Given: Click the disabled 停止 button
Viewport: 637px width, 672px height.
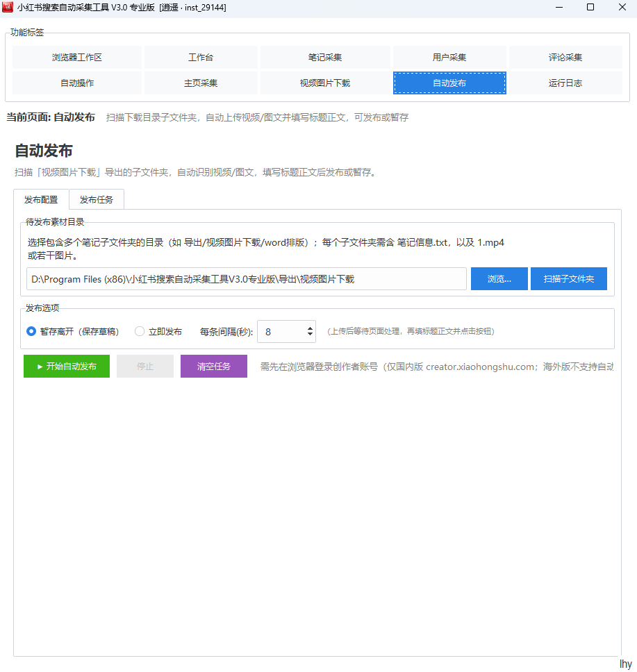Looking at the screenshot, I should coord(145,367).
